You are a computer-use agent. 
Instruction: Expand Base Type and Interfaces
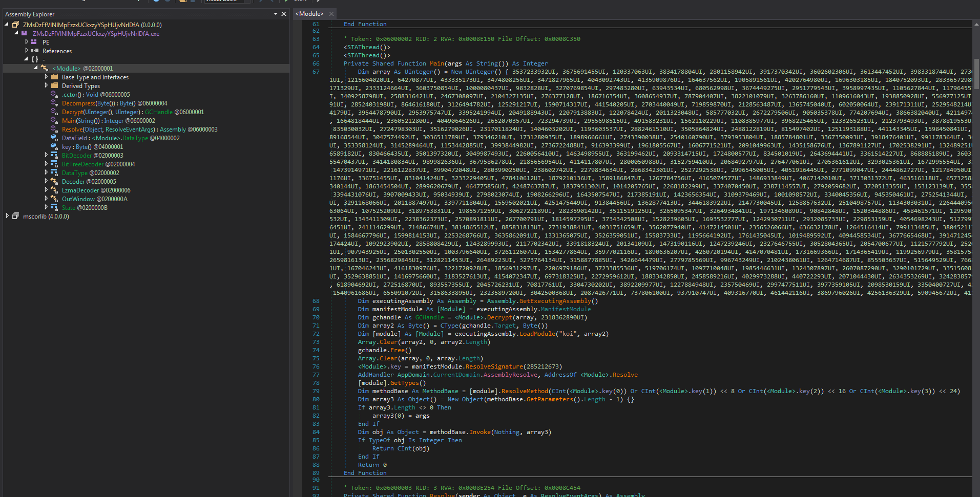pos(46,77)
